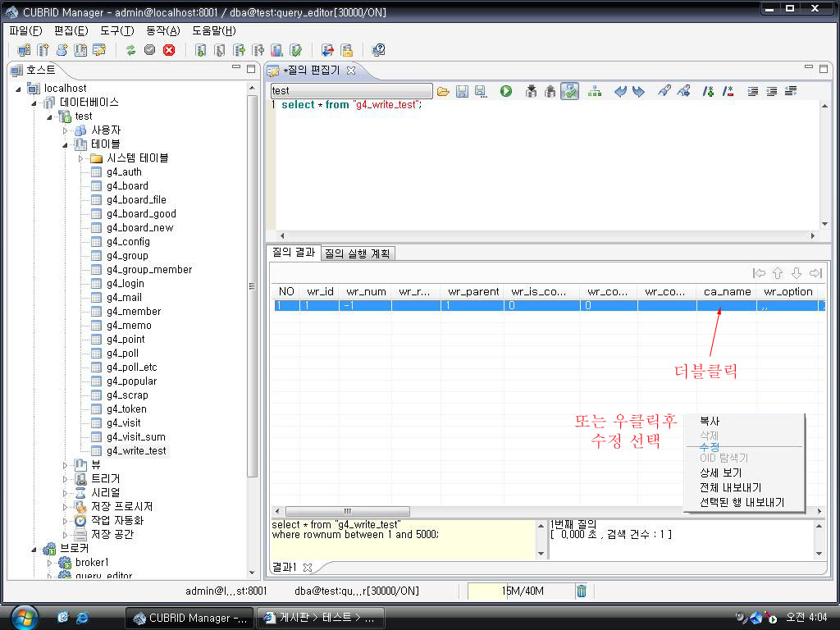Open the 파일(F) menu

pyautogui.click(x=25, y=30)
